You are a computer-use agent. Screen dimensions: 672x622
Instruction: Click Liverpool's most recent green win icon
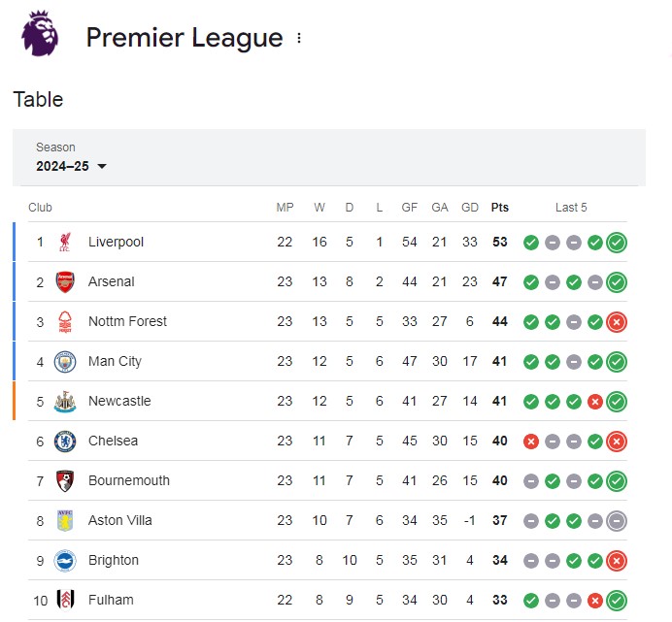click(617, 243)
